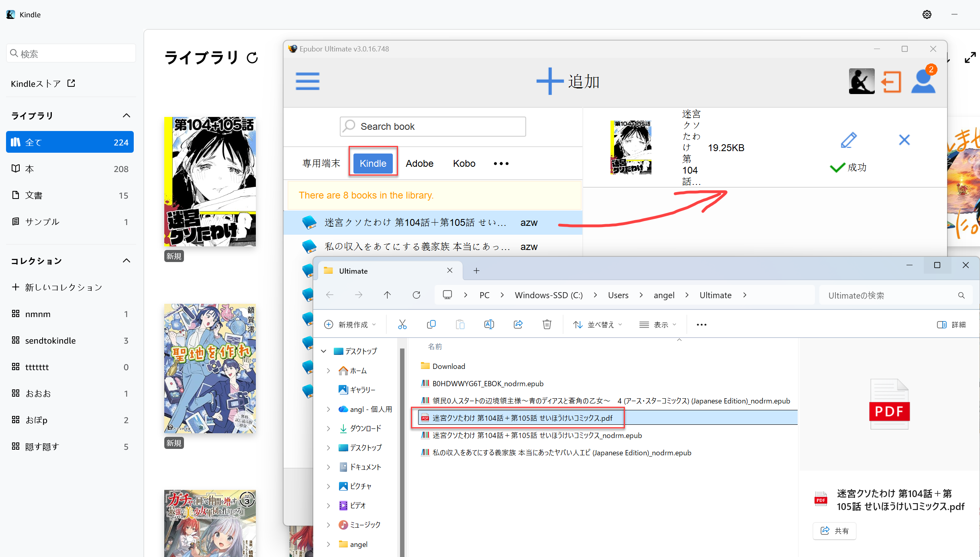Expand the ダウンロード tree node chevron

point(329,428)
